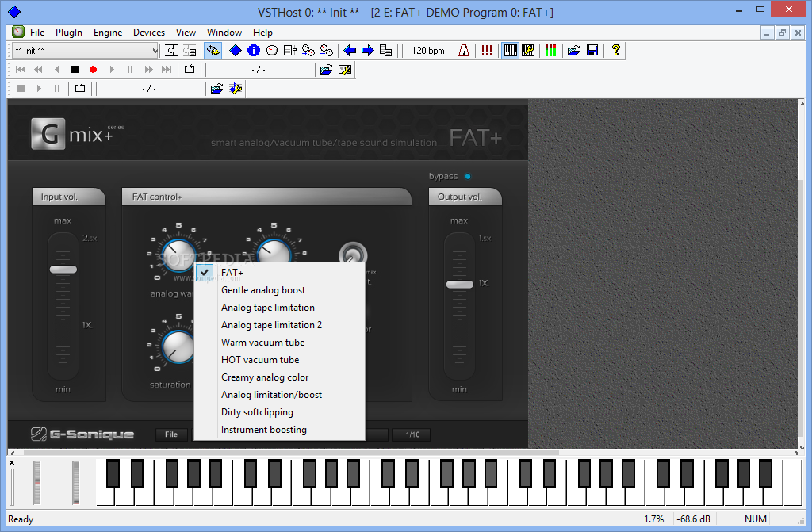
Task: Click the Output vol. slider handle
Action: (460, 285)
